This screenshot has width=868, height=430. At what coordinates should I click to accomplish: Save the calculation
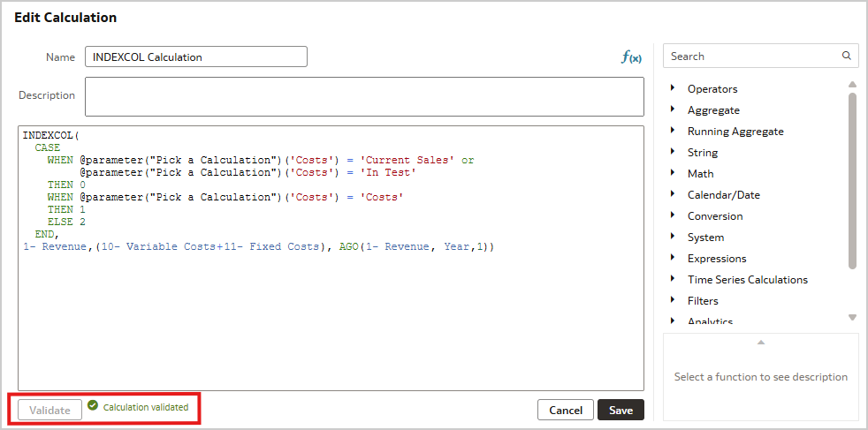(621, 410)
